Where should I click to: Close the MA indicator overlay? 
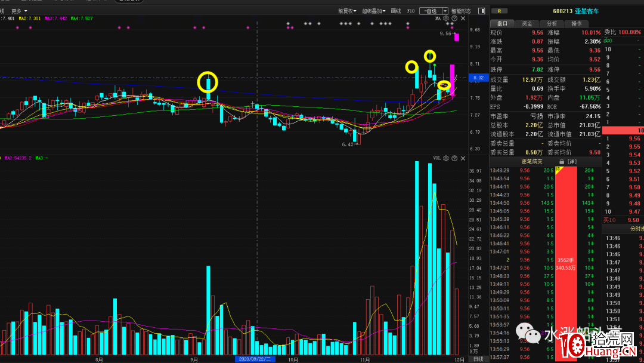coord(463,19)
